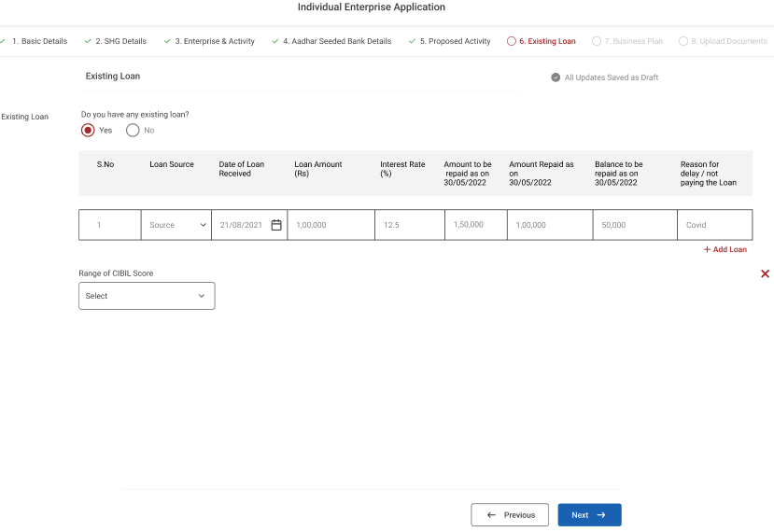Click the red X delete loan icon

point(766,273)
